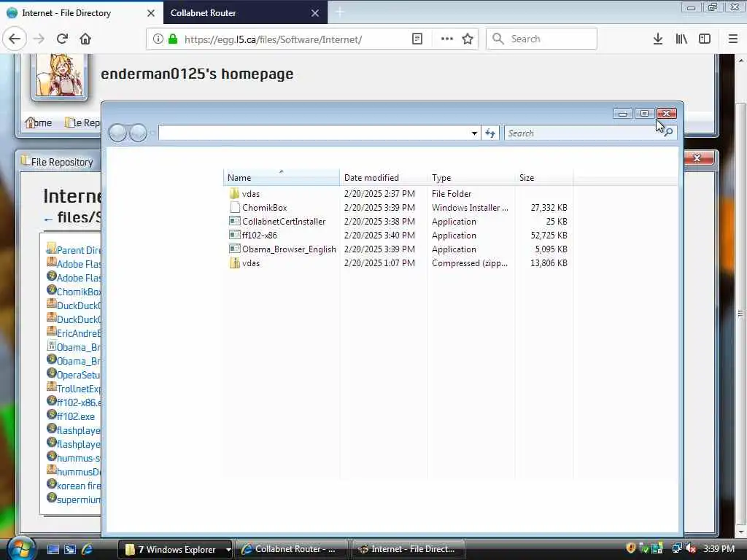Sort by Name column header
747x560 pixels.
(281, 178)
